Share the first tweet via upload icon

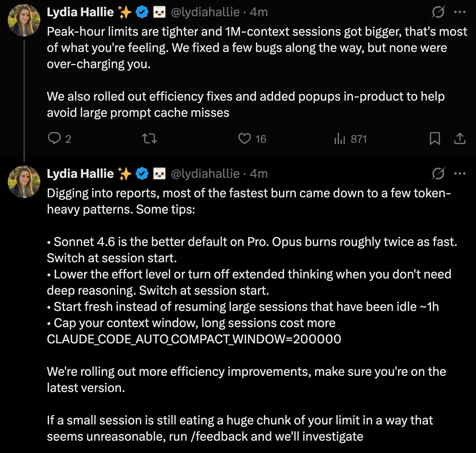point(460,139)
